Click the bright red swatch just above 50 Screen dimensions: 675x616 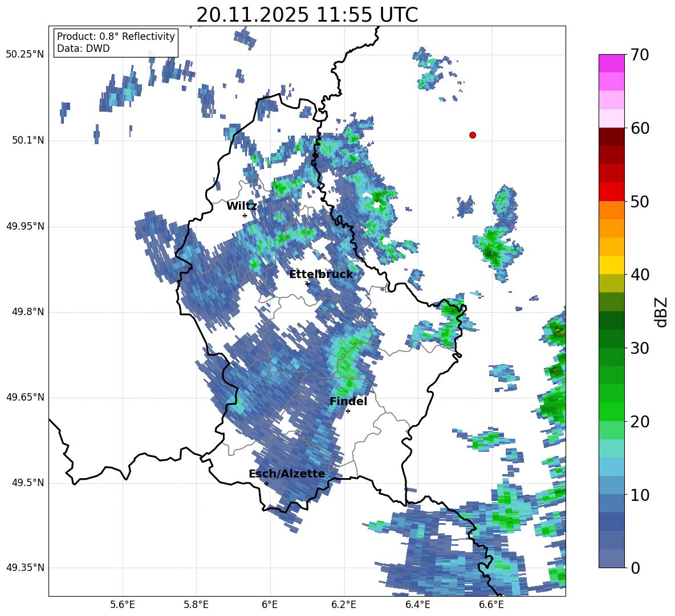click(x=611, y=192)
